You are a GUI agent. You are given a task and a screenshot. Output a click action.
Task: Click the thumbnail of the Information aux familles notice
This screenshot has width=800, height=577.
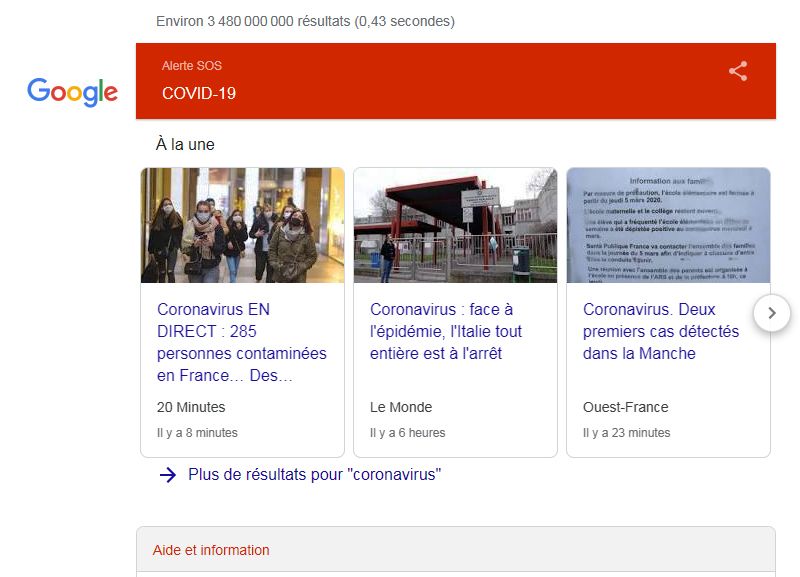point(668,225)
